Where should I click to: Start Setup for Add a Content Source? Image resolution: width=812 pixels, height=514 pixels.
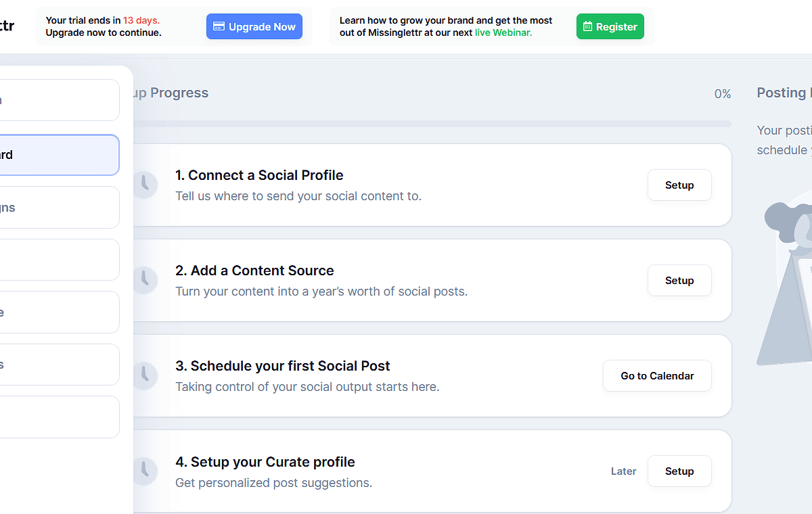(x=679, y=281)
